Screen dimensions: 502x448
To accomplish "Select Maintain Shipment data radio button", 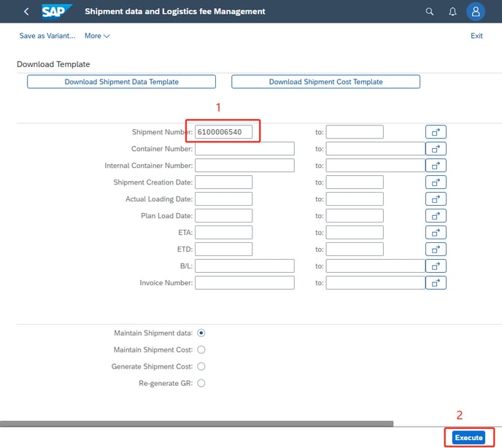I will pos(201,333).
